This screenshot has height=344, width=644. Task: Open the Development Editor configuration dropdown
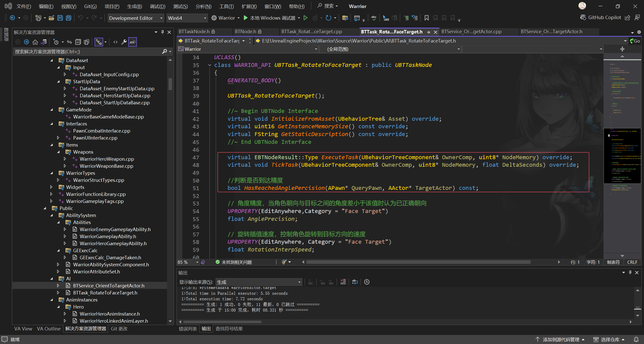(x=136, y=18)
